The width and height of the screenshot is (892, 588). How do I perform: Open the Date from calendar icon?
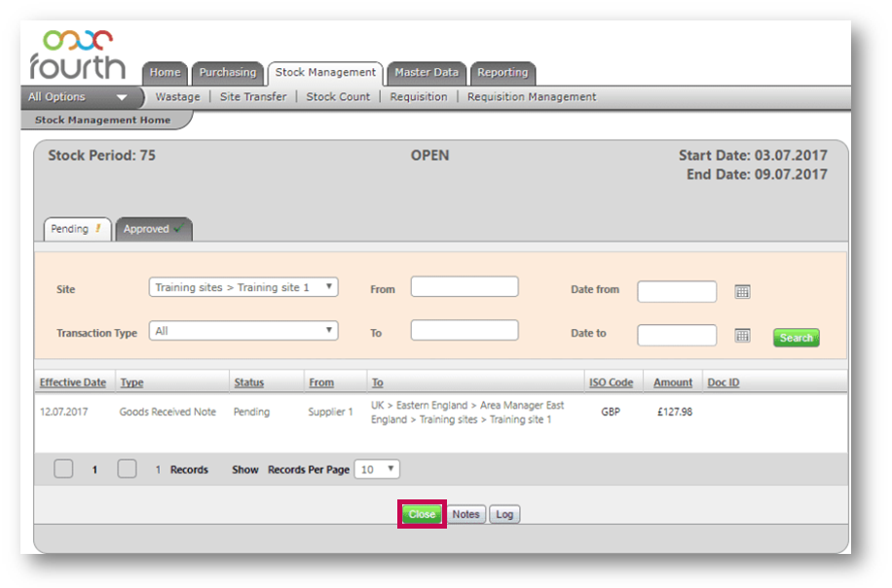(x=742, y=291)
